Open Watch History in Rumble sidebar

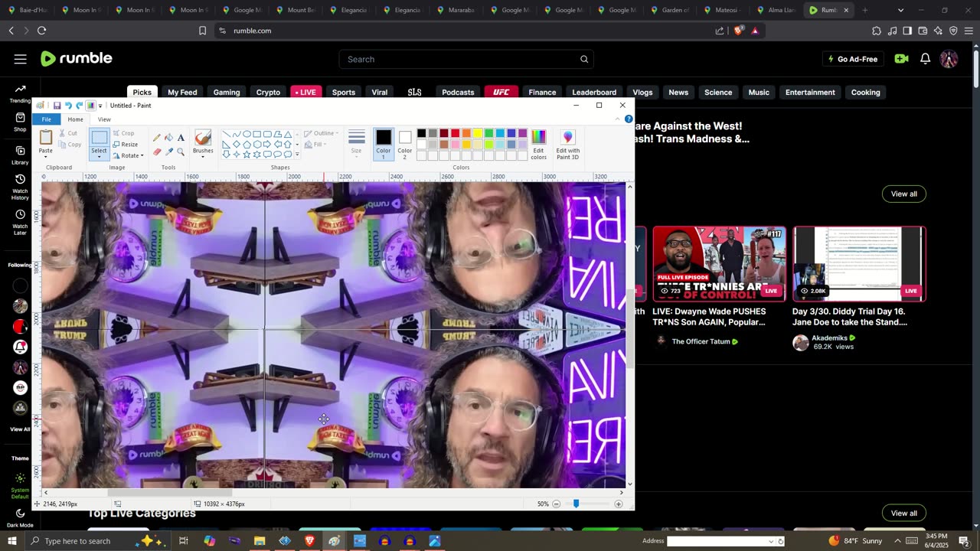20,187
